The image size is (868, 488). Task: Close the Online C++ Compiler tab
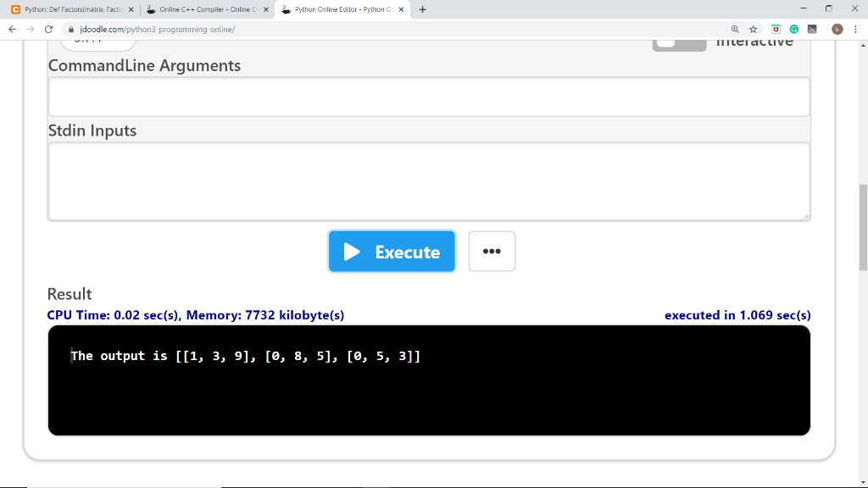265,9
